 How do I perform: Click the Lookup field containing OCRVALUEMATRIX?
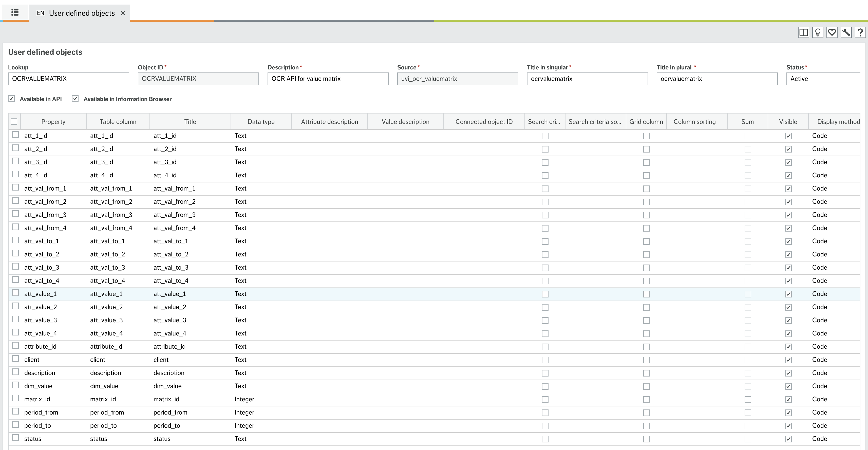coord(68,79)
